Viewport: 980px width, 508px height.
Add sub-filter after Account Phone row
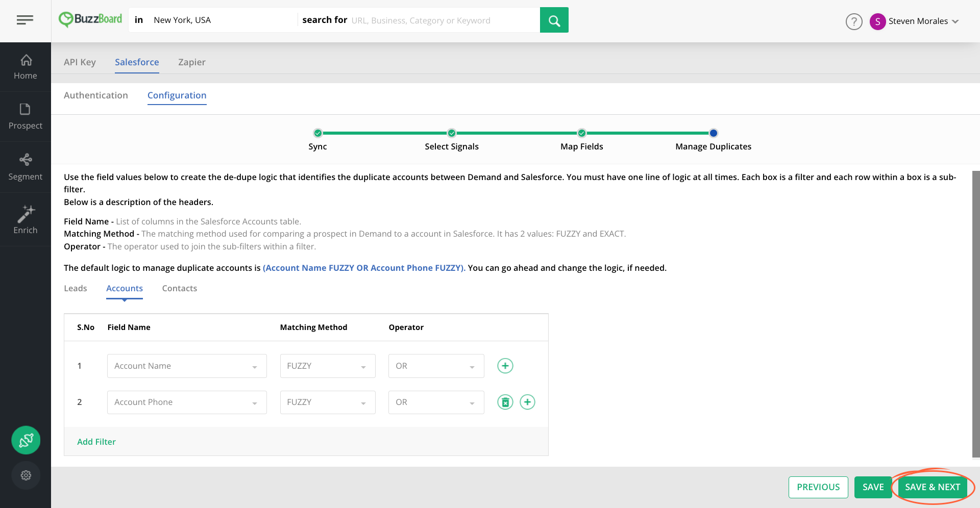527,402
